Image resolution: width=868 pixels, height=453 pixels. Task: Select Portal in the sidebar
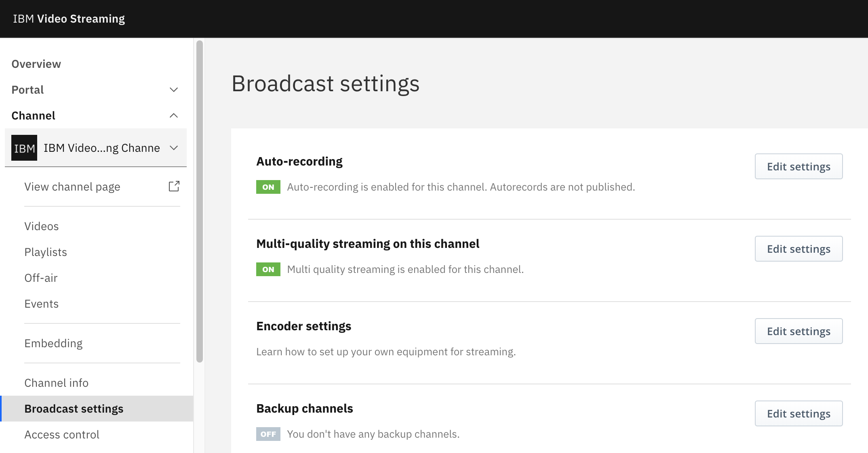(x=27, y=90)
